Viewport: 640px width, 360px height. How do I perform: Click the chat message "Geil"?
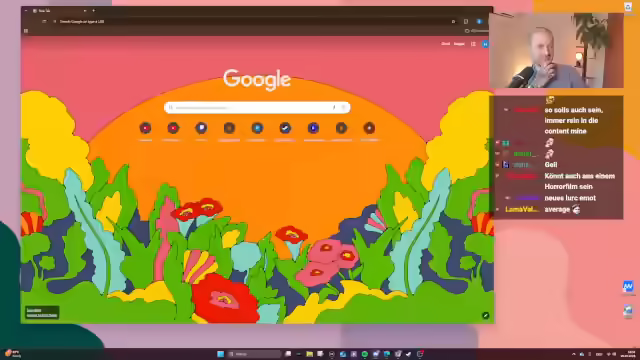[x=551, y=164]
